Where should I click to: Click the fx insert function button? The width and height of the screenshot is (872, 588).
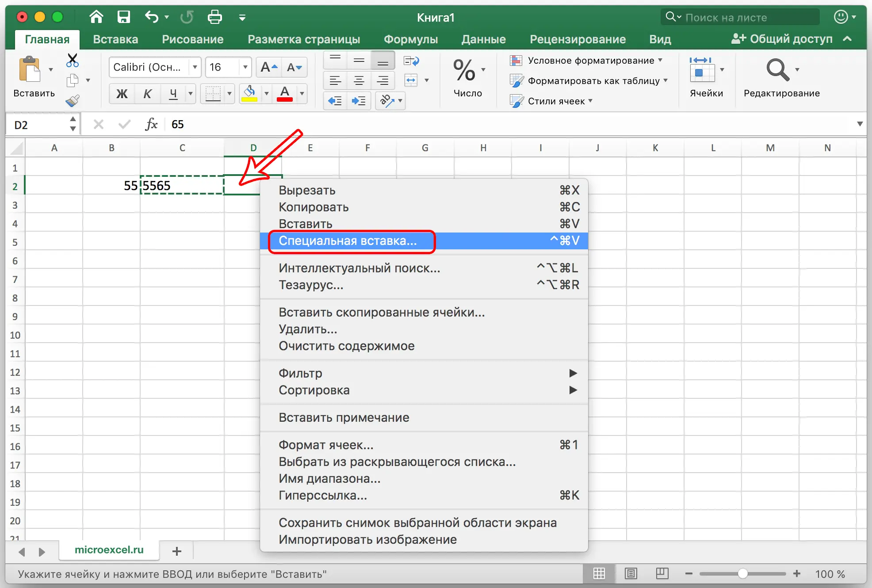click(x=151, y=124)
